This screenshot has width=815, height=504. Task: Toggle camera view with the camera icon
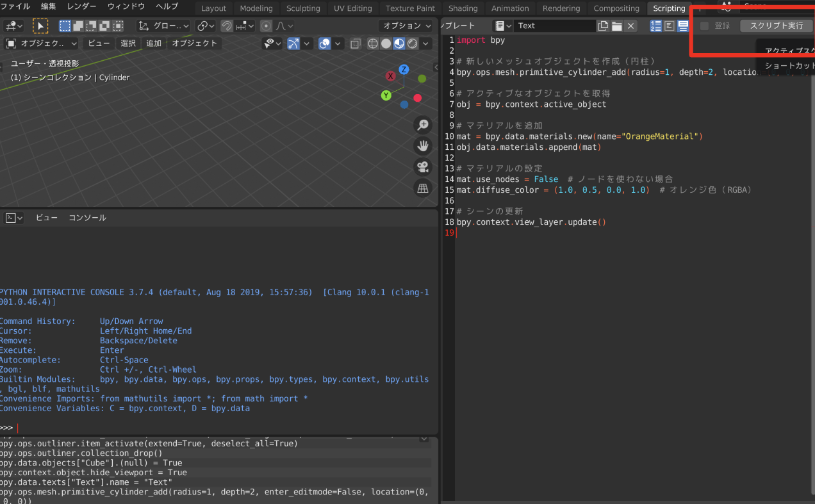[423, 167]
